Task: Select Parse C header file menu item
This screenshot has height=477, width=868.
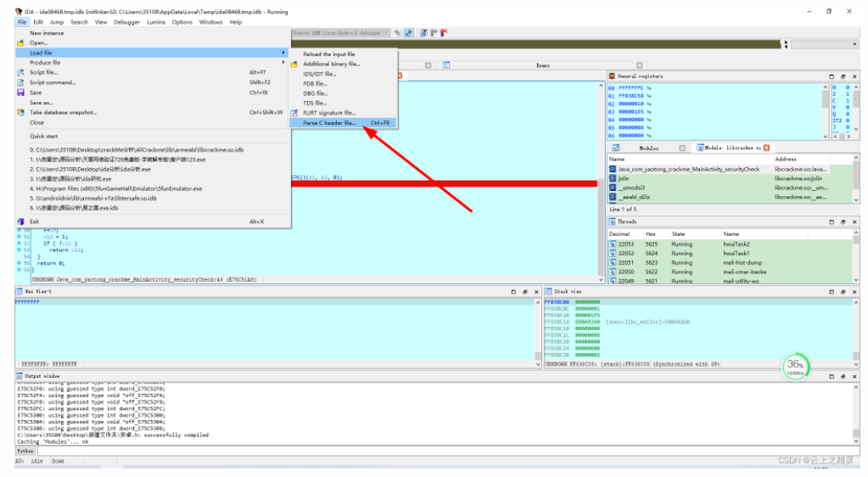Action: click(343, 123)
